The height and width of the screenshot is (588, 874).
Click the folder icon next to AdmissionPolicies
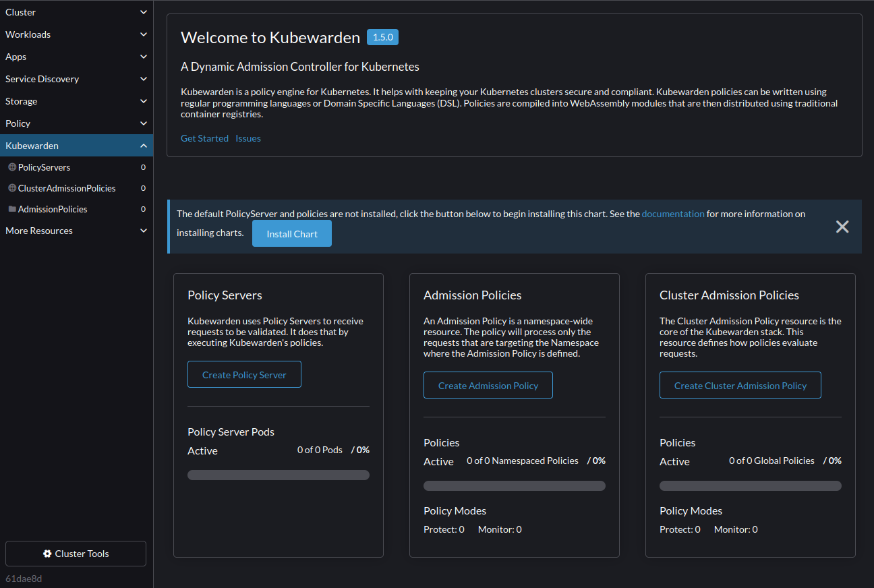(12, 209)
